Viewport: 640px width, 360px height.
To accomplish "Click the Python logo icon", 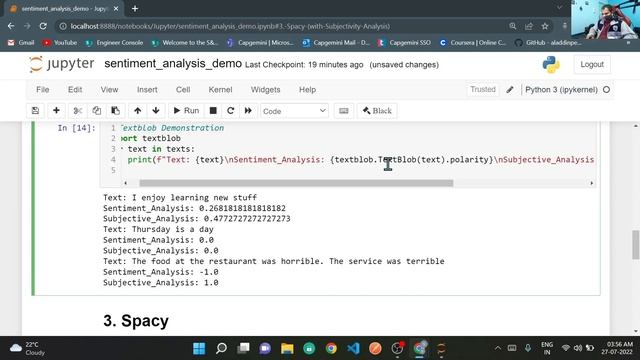I will click(551, 64).
